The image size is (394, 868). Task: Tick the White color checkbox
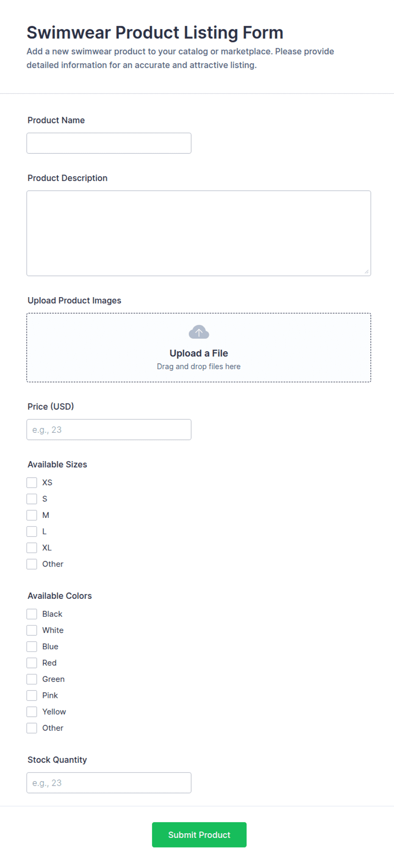pos(32,630)
